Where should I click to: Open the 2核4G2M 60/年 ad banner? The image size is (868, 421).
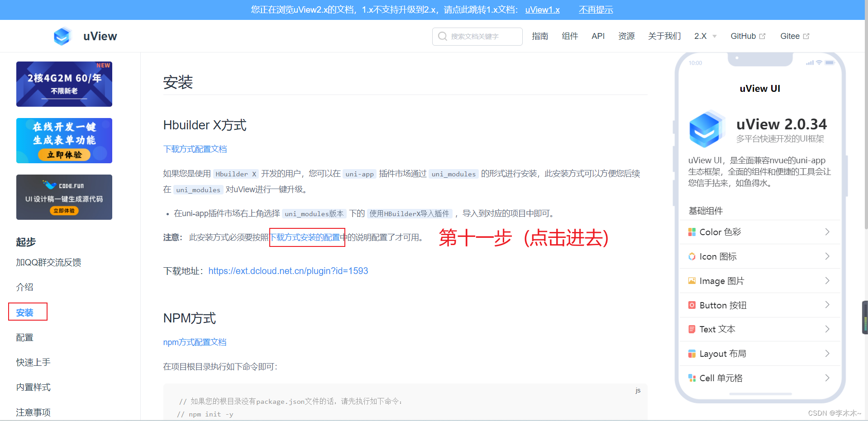click(64, 84)
